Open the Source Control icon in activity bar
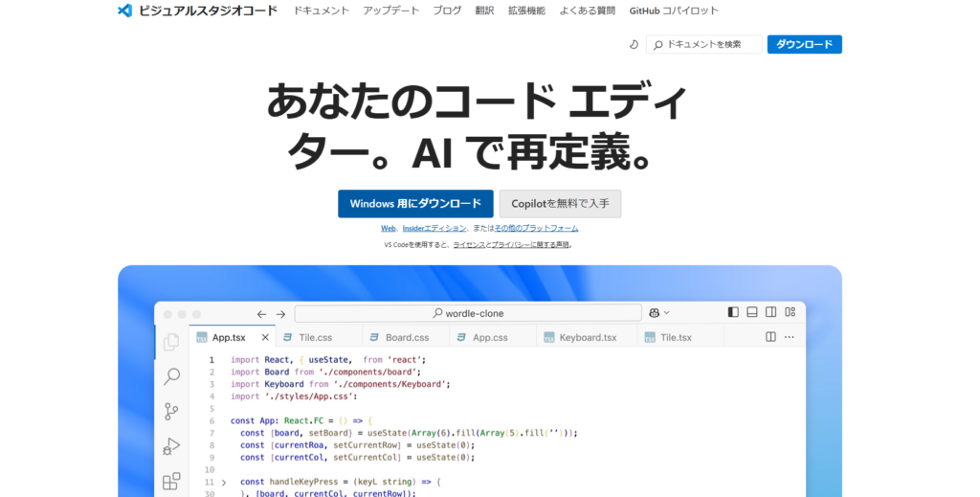980x497 pixels. (x=171, y=412)
